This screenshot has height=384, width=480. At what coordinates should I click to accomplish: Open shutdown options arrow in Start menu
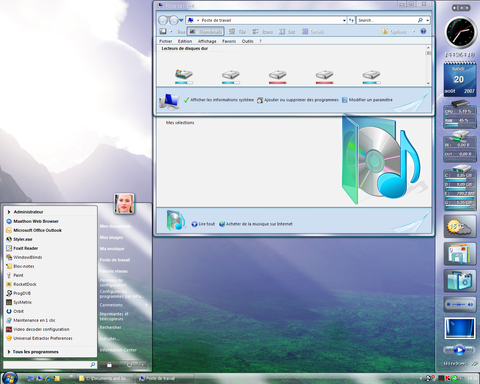tap(143, 365)
